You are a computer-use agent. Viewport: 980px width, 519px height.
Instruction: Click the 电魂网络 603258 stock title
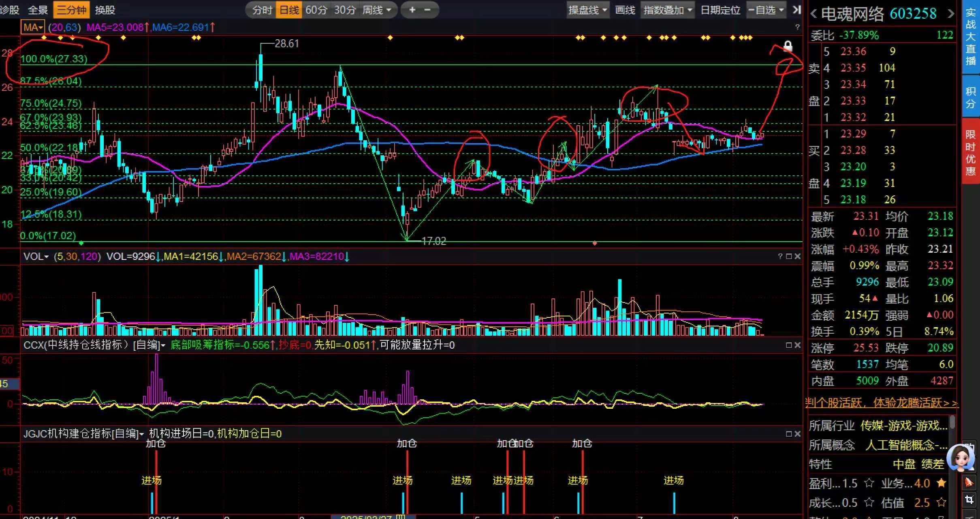click(879, 14)
